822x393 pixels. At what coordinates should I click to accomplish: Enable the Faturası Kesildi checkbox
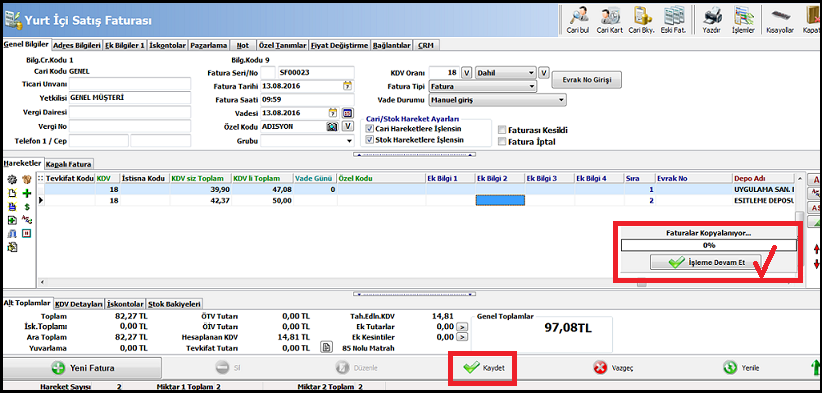(502, 130)
